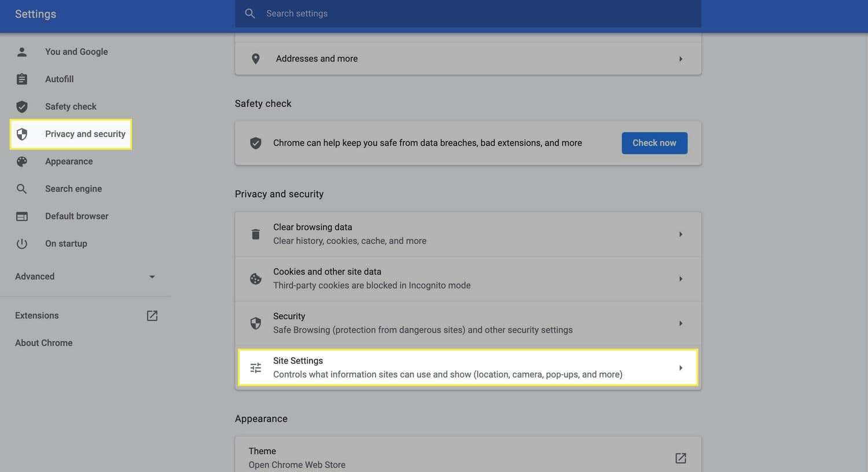Select Default browser in sidebar

click(77, 216)
